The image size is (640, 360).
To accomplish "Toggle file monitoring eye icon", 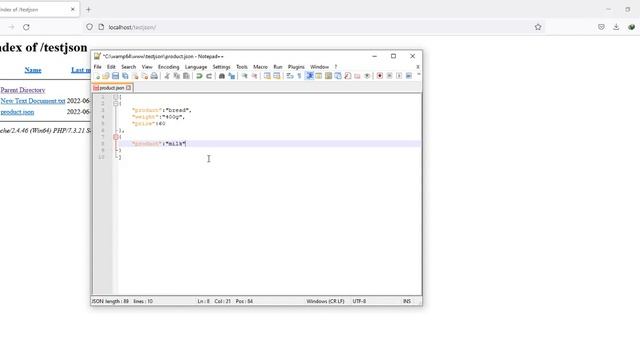I will [x=367, y=76].
